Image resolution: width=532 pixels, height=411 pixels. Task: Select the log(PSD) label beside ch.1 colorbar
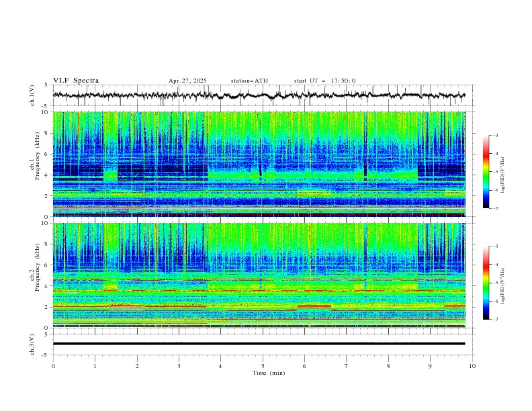tap(502, 175)
